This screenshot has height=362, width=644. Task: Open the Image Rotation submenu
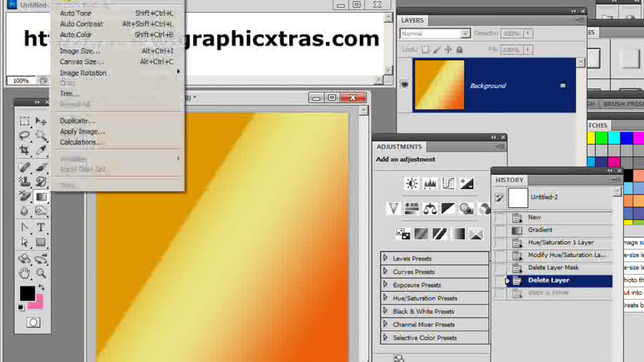tap(117, 73)
